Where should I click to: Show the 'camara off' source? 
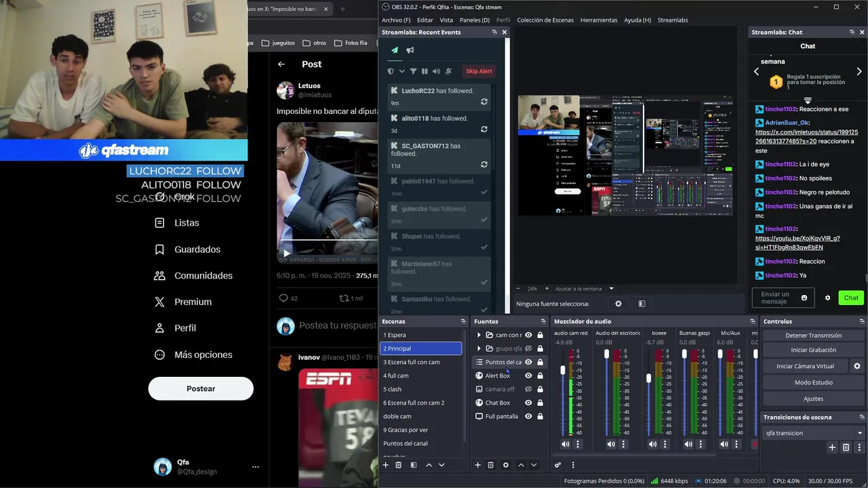click(x=528, y=389)
